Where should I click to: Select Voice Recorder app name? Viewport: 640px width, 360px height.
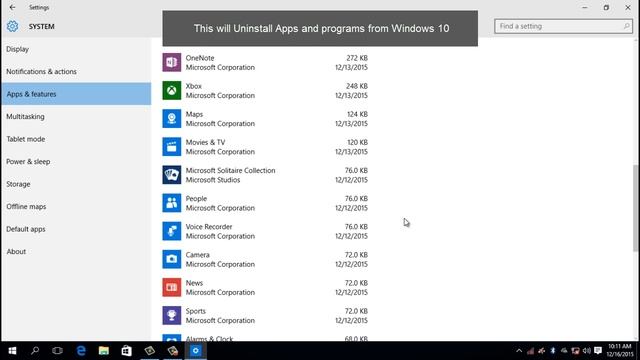click(x=209, y=227)
